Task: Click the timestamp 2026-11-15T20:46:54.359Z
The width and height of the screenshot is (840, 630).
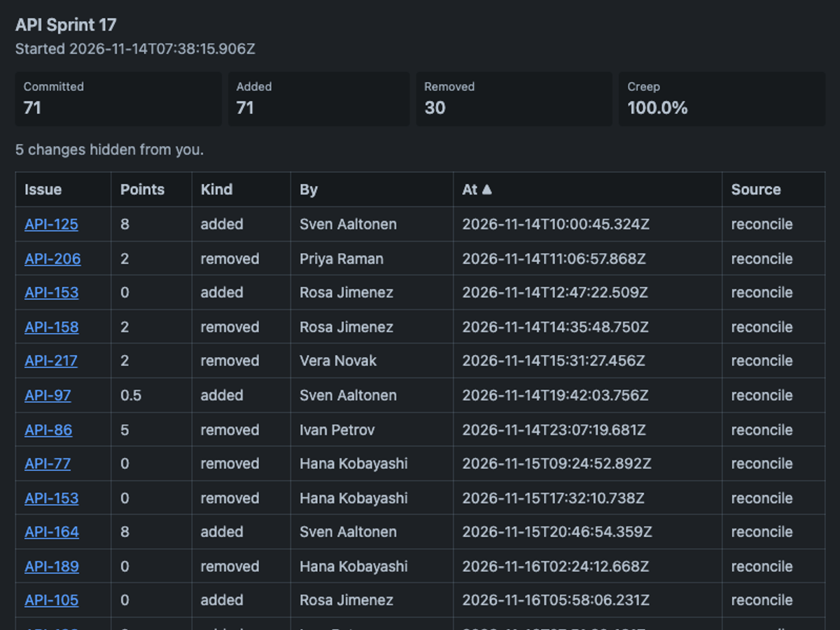Action: click(x=557, y=532)
